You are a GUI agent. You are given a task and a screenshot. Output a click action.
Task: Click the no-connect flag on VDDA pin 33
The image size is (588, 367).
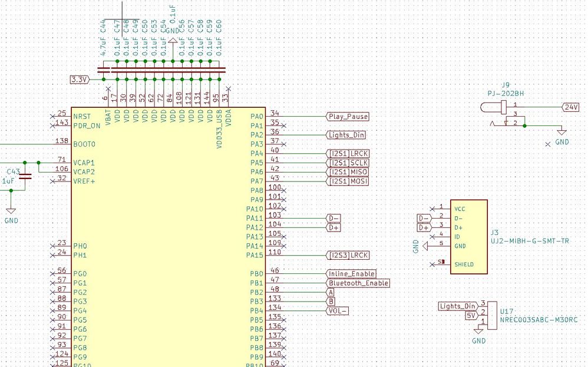click(229, 89)
